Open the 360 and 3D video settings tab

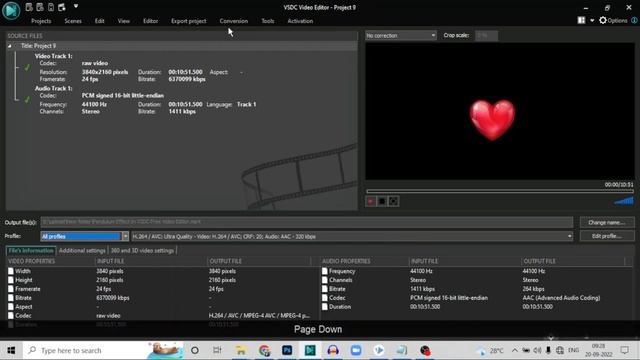click(142, 251)
